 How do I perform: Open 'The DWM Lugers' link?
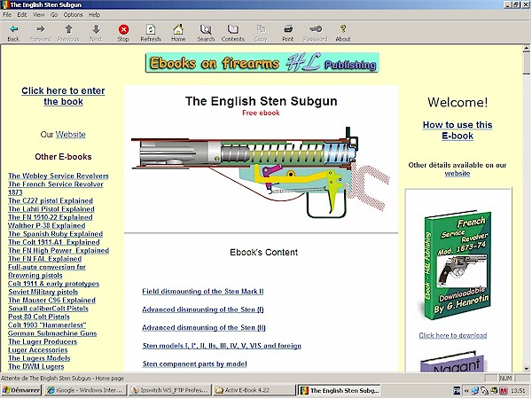(36, 366)
